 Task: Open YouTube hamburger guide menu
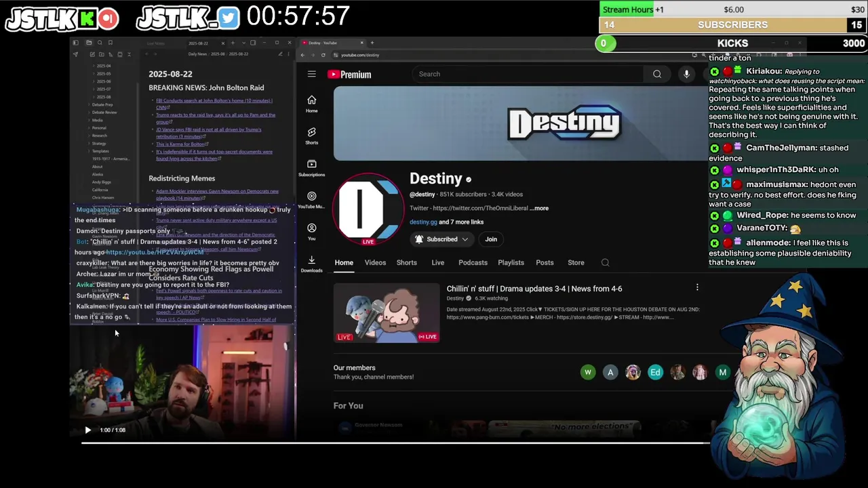[x=311, y=74]
